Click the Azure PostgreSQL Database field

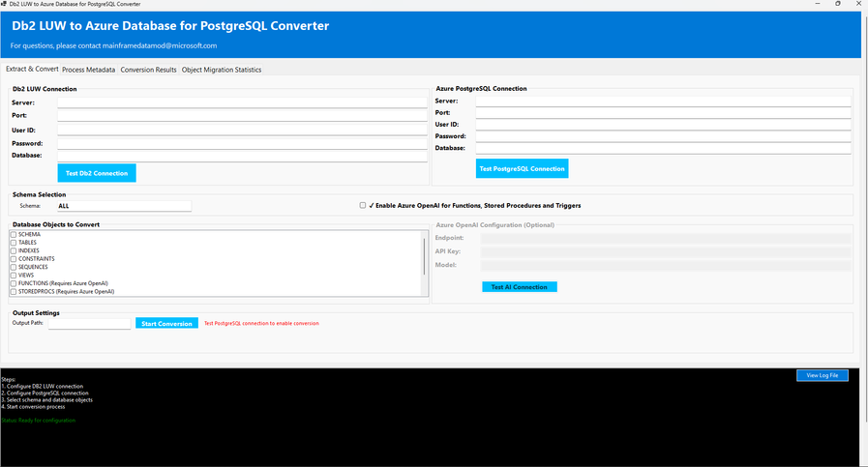pyautogui.click(x=663, y=148)
